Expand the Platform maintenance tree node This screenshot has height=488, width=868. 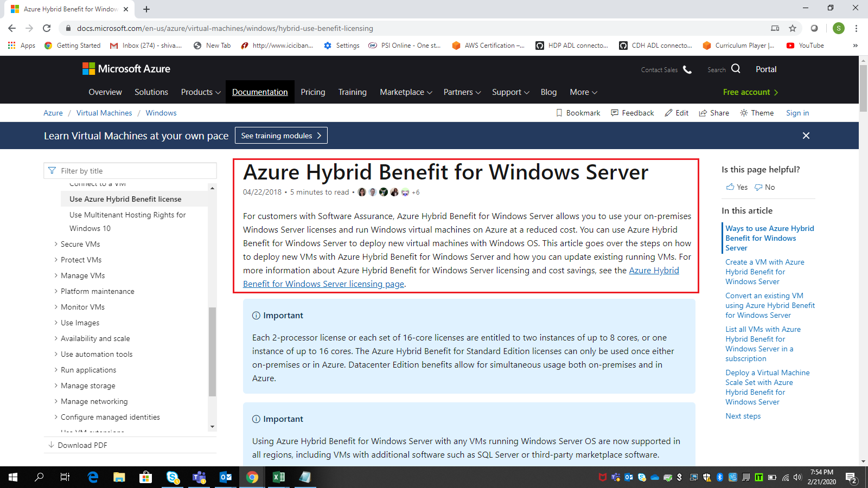point(56,291)
